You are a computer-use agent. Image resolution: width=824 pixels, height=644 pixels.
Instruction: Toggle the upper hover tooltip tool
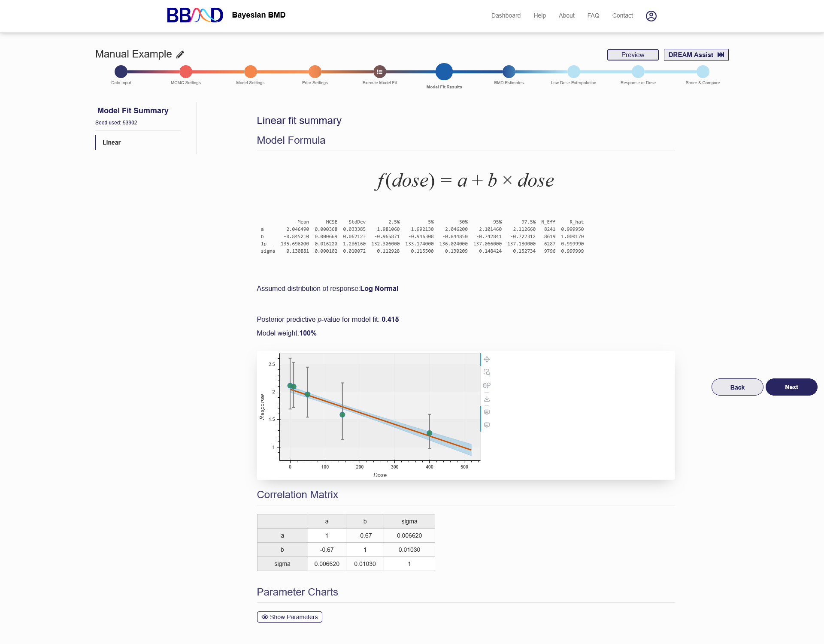click(487, 412)
